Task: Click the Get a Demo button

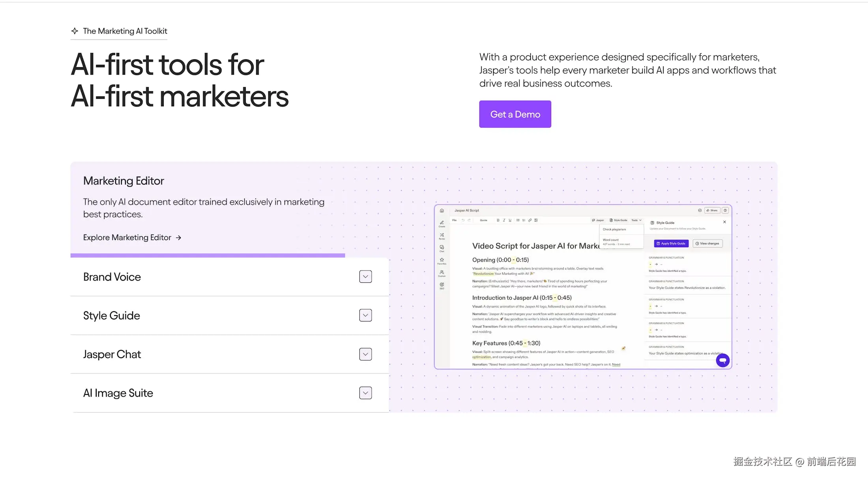Action: 515,114
